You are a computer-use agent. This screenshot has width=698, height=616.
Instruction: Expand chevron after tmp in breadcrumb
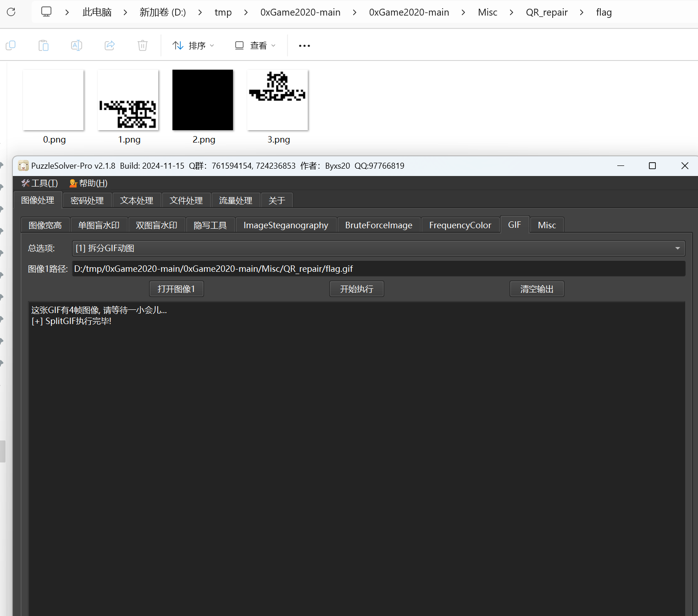pyautogui.click(x=246, y=12)
